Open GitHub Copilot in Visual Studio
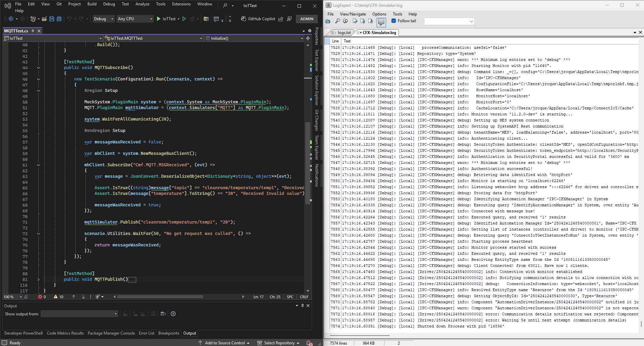 click(261, 19)
